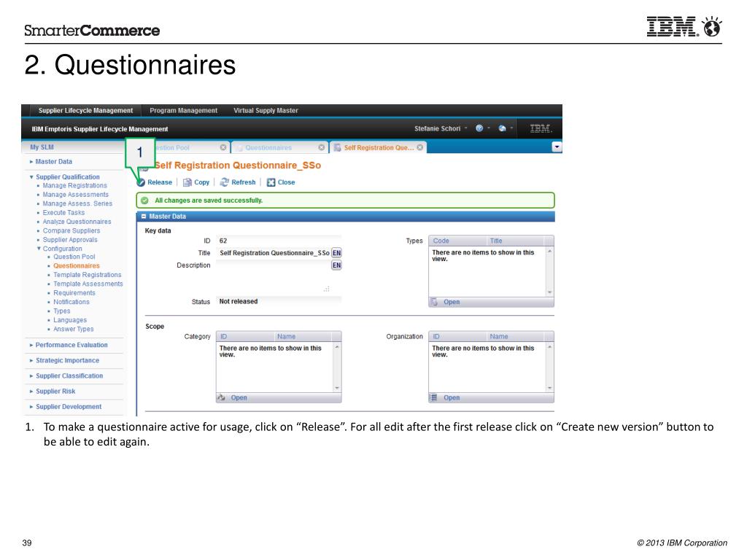Collapse the Master Data section
This screenshot has width=747, height=560.
[x=144, y=216]
